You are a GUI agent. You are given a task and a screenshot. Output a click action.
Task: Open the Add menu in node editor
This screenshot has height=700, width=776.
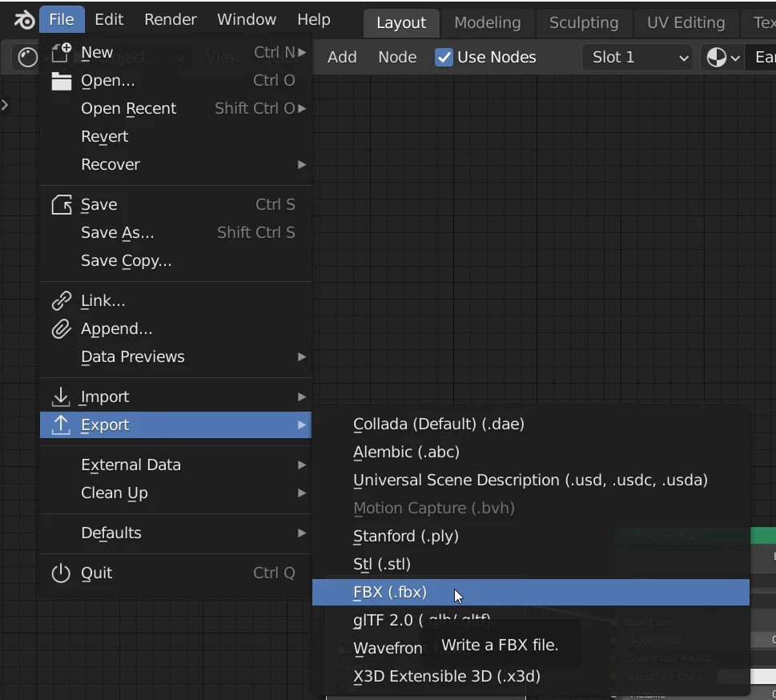tap(342, 58)
